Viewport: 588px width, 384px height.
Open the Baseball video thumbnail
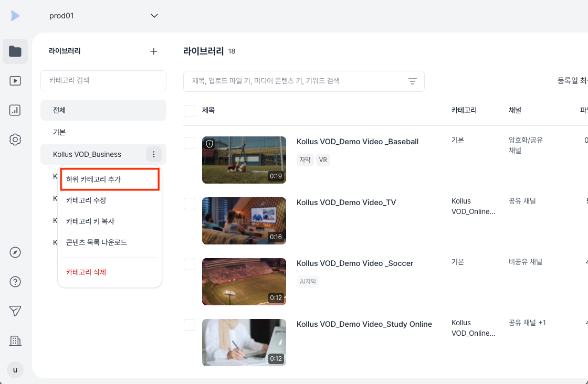tap(244, 160)
